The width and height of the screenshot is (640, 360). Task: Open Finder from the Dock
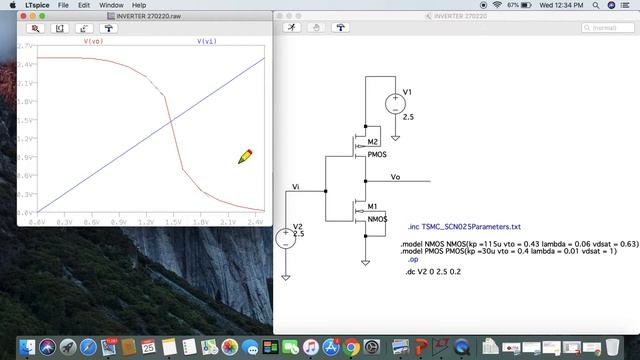(27, 347)
